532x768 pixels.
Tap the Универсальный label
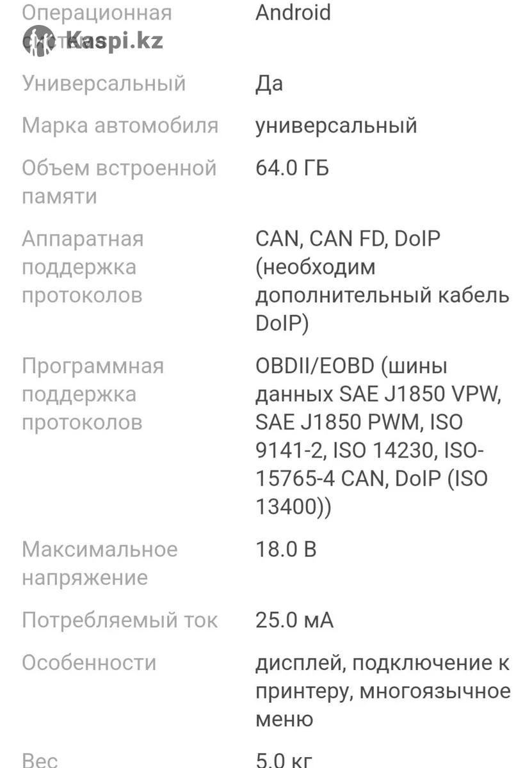[104, 83]
